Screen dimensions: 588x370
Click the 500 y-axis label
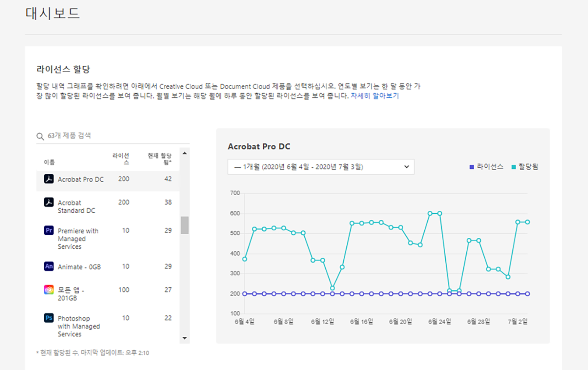pos(235,233)
